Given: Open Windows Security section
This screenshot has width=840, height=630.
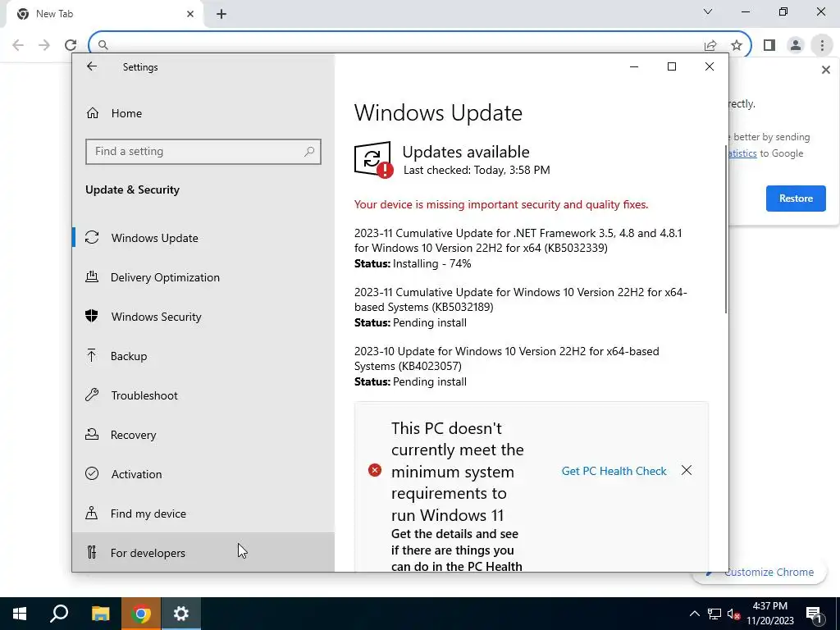Looking at the screenshot, I should [x=203, y=317].
